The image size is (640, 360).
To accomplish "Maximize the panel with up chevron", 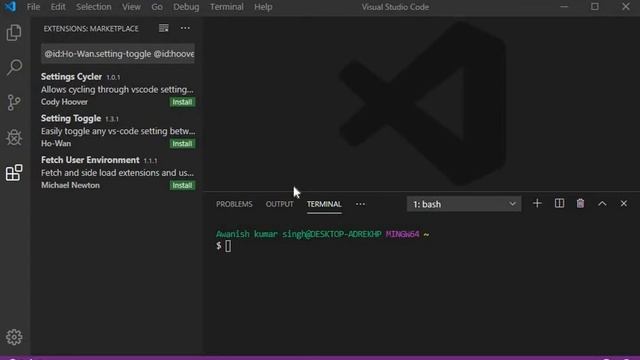I will pos(602,204).
